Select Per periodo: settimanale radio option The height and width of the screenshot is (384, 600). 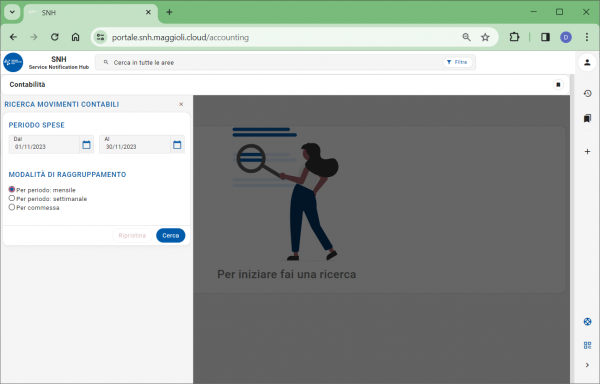[12, 198]
